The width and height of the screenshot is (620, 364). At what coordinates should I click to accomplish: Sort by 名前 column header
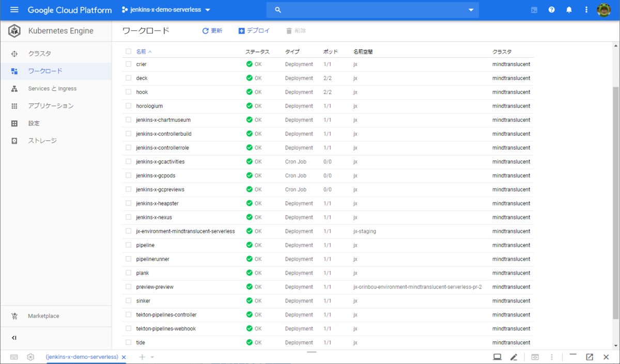click(x=144, y=52)
